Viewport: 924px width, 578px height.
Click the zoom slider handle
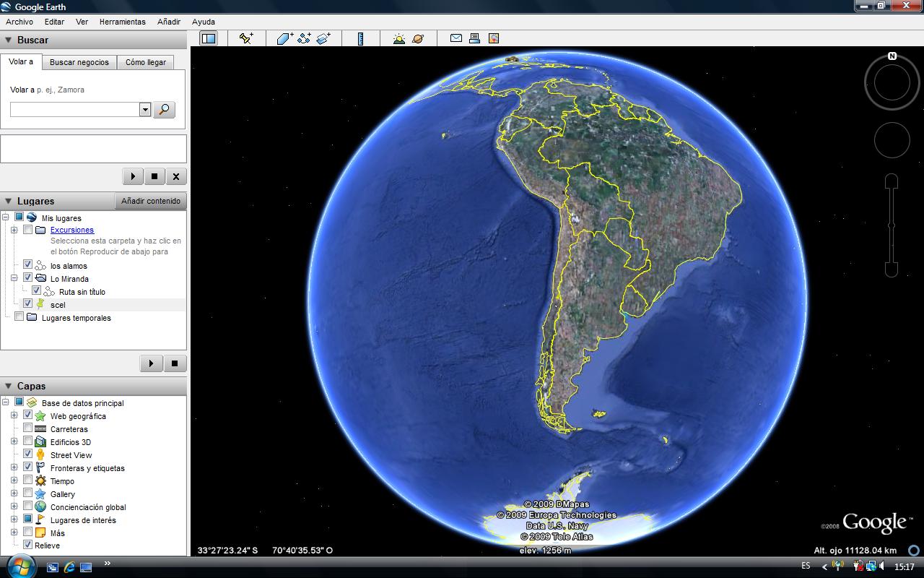coord(892,226)
